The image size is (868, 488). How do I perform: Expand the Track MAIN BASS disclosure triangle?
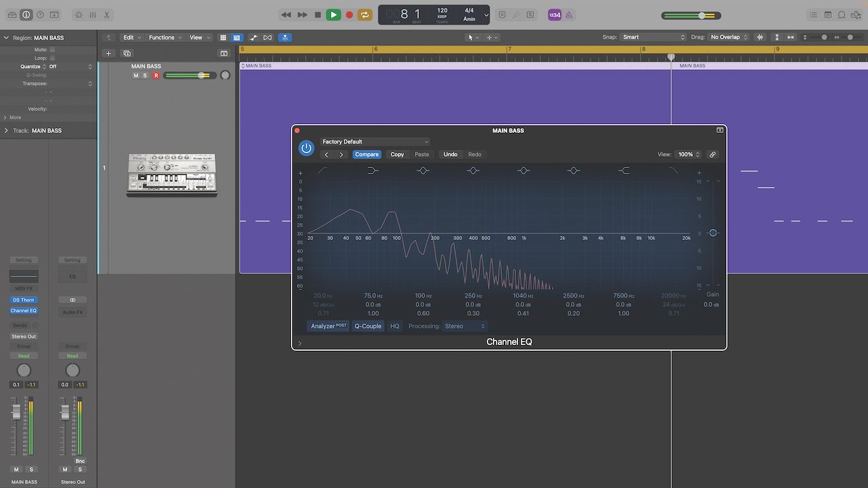click(x=6, y=131)
